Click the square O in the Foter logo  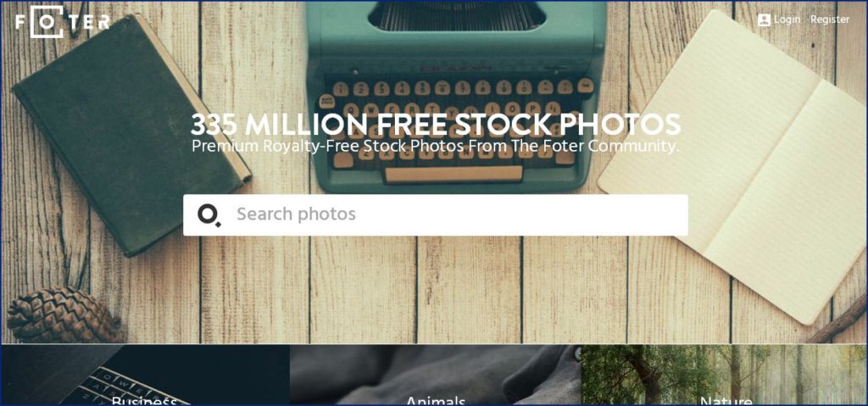pyautogui.click(x=47, y=21)
